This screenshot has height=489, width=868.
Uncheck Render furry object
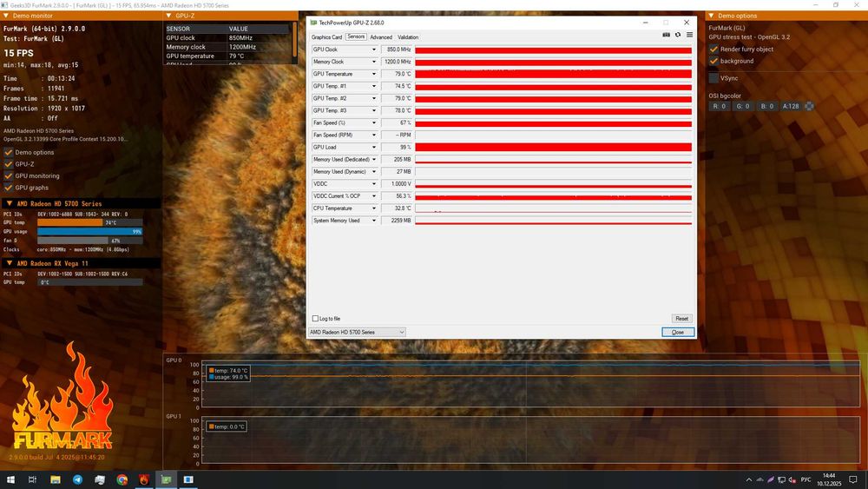click(x=713, y=50)
